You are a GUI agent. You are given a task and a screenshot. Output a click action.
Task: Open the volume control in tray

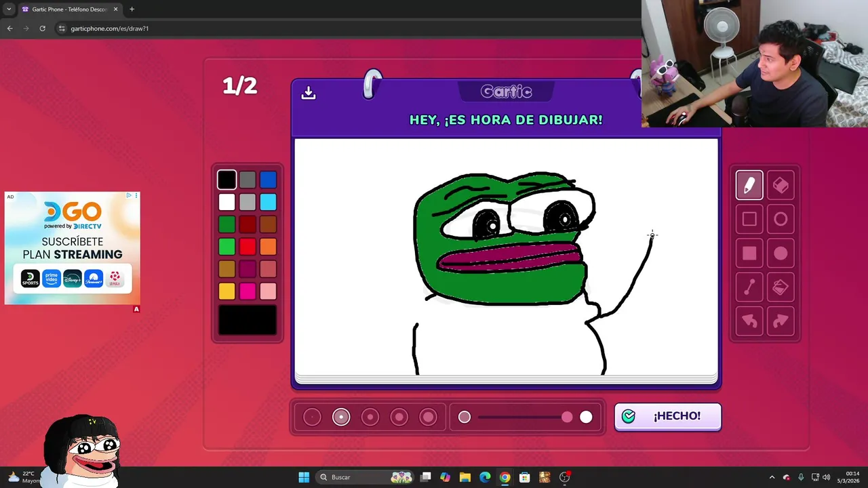(x=826, y=477)
